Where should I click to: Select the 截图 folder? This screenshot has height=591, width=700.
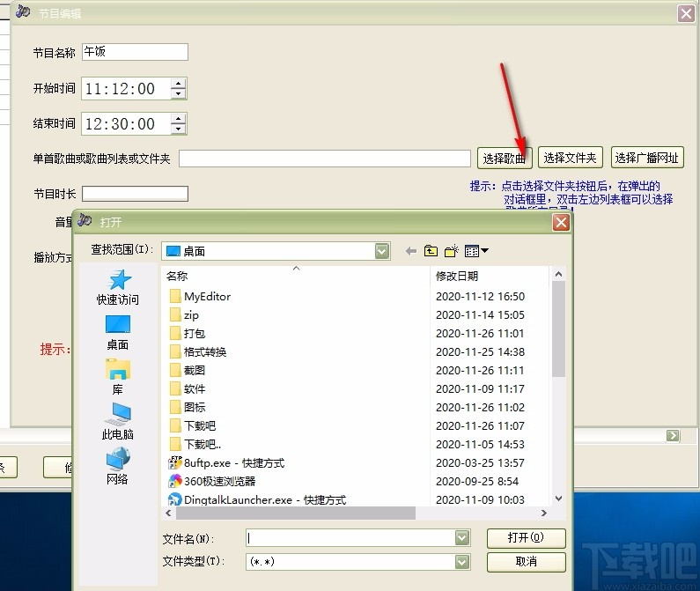(187, 370)
